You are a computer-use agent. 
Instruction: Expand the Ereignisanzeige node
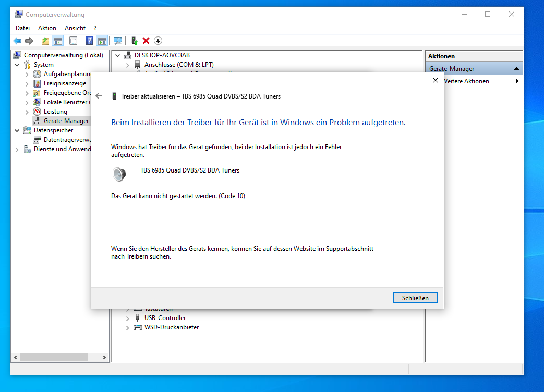click(27, 83)
